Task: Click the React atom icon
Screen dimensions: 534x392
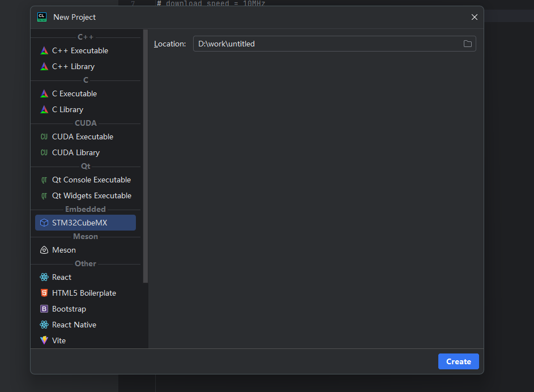Action: (x=44, y=277)
